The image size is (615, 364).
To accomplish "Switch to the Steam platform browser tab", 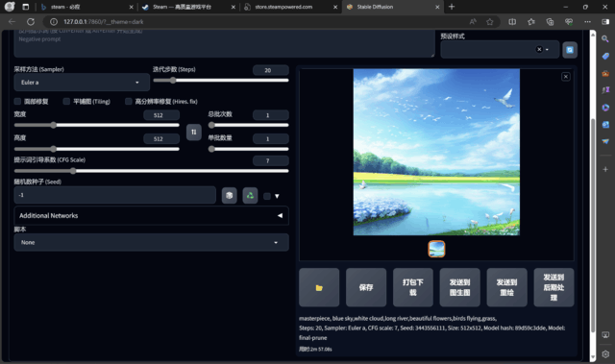I will tap(187, 7).
